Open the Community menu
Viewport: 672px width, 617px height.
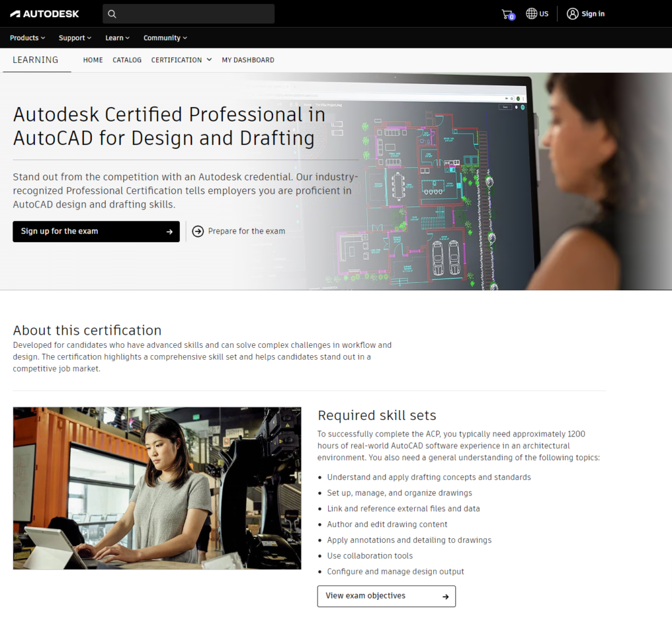(165, 38)
